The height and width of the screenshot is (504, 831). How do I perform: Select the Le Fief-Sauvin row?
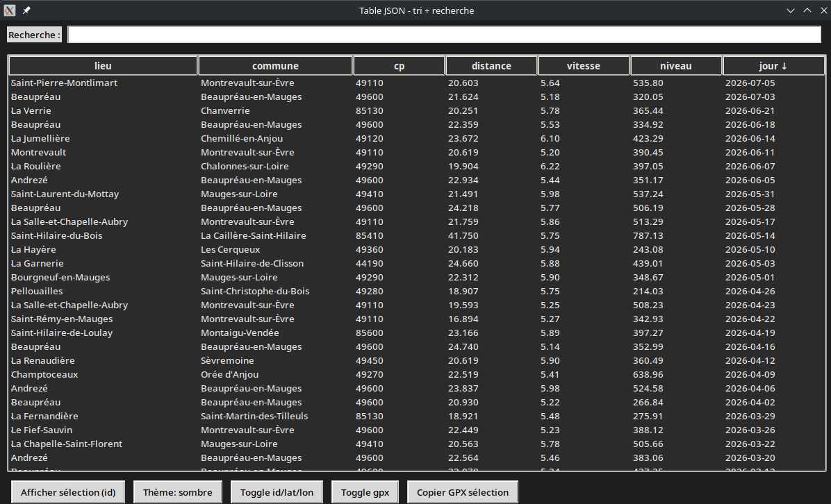pyautogui.click(x=417, y=430)
